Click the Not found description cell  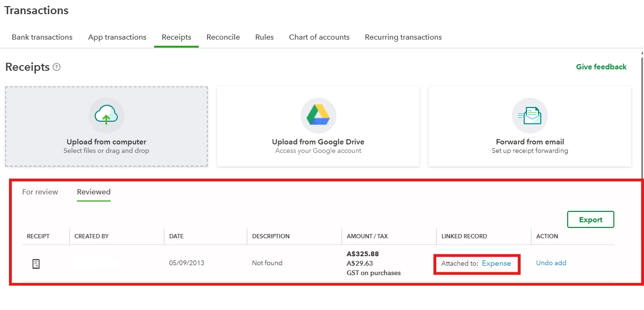(267, 263)
